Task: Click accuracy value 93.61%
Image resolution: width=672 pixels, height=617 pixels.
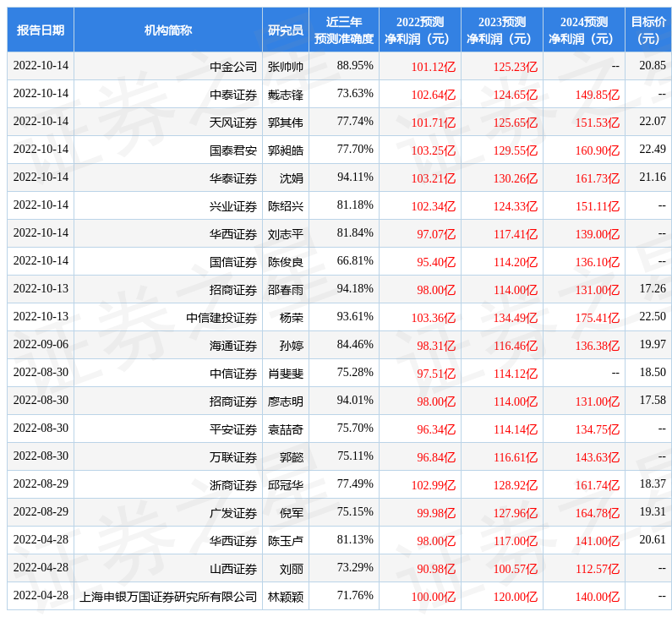Action: point(355,316)
